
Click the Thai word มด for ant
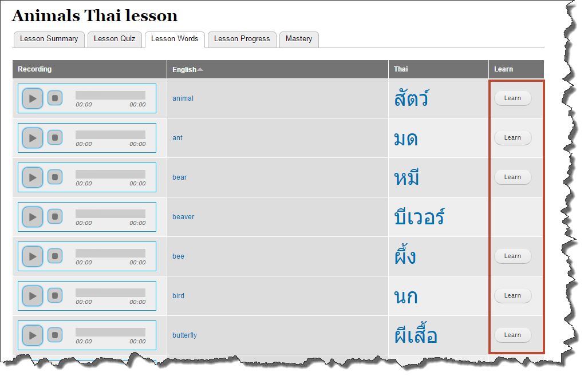406,139
